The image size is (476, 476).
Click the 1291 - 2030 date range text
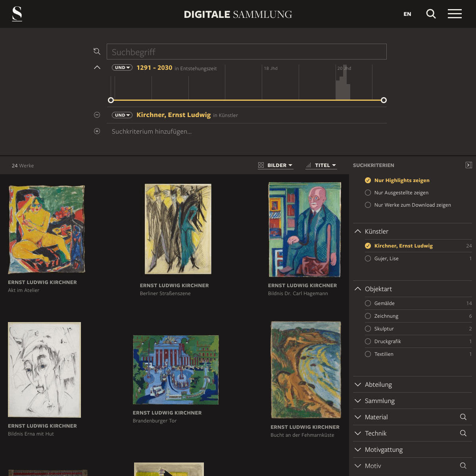point(154,68)
